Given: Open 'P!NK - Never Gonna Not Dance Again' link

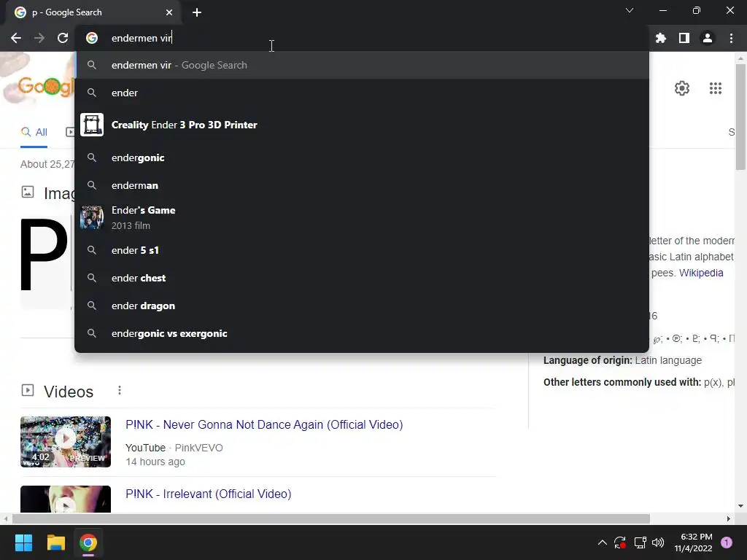Looking at the screenshot, I should pyautogui.click(x=264, y=424).
